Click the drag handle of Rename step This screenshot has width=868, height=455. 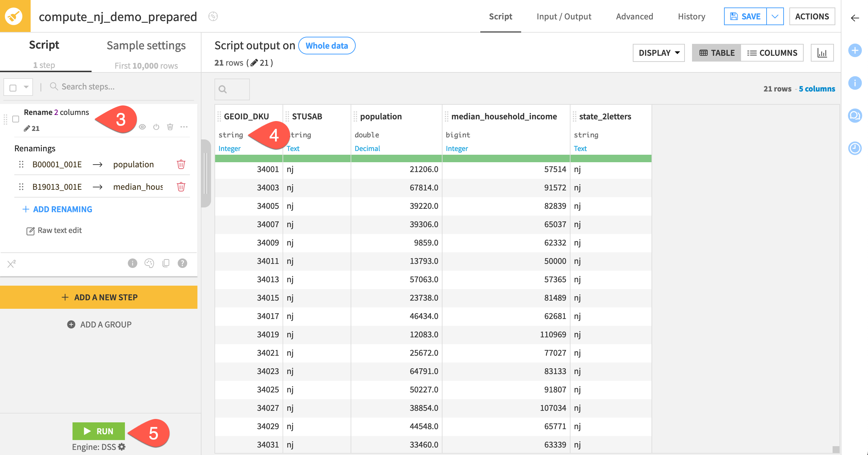click(5, 120)
